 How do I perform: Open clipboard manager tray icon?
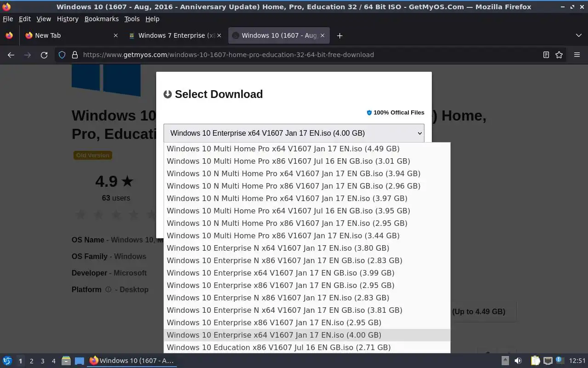535,361
